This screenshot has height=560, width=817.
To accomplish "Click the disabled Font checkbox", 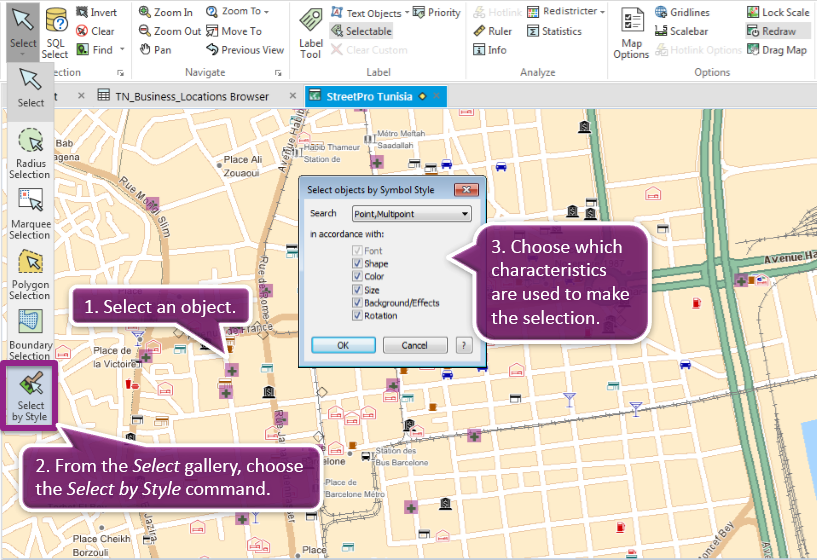I will point(357,251).
